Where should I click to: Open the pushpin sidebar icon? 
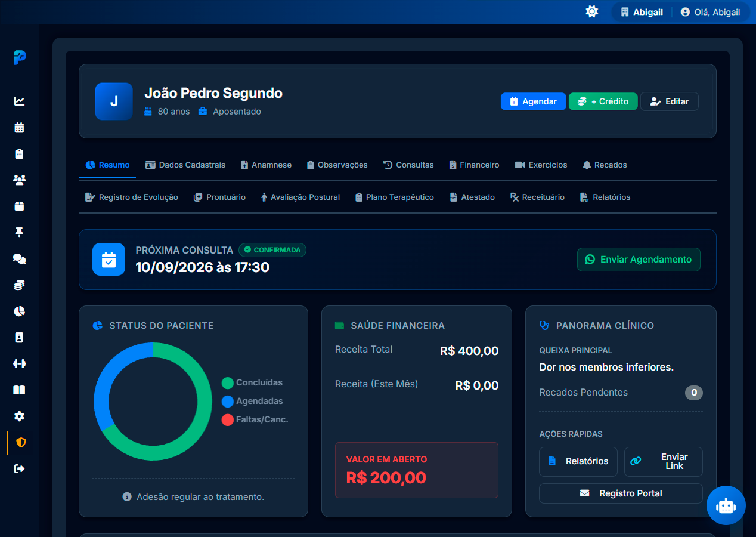click(20, 233)
